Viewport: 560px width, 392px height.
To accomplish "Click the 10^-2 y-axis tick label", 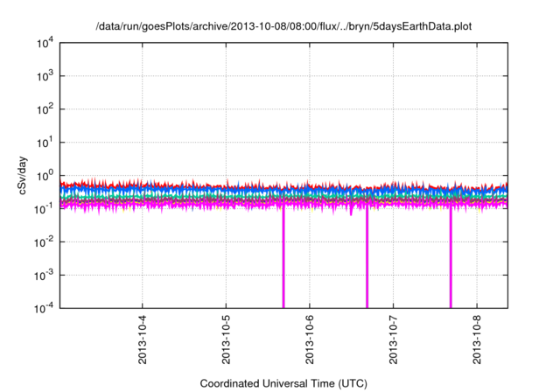I will click(44, 242).
